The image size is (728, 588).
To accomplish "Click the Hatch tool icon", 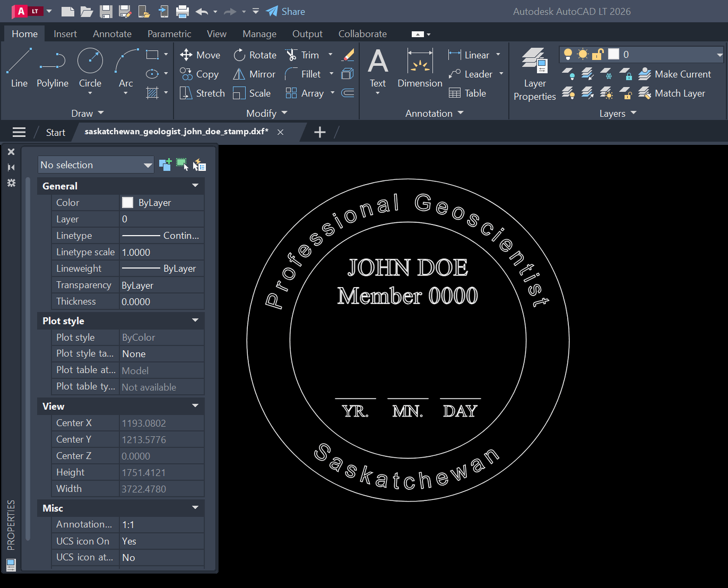I will coord(152,93).
